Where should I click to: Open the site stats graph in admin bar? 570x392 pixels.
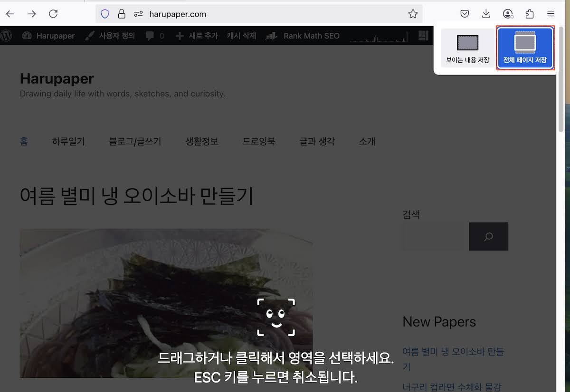379,37
